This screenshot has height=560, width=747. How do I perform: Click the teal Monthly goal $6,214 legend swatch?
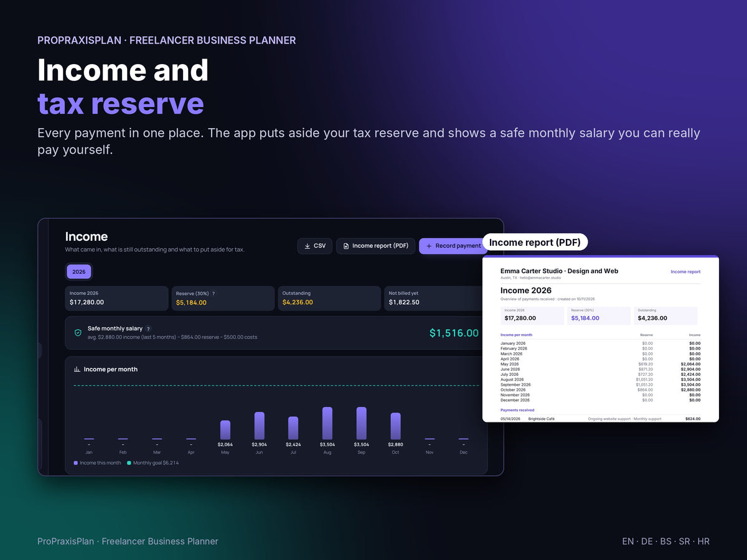[129, 463]
